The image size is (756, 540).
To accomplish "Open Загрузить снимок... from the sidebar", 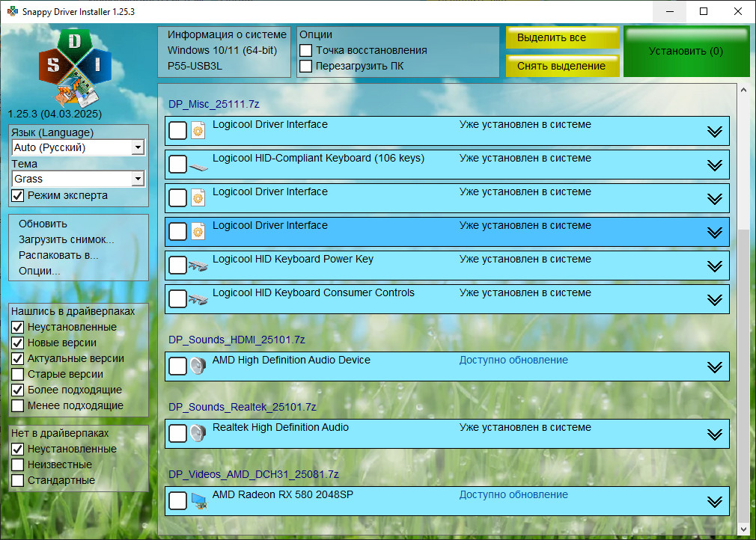I will (66, 239).
